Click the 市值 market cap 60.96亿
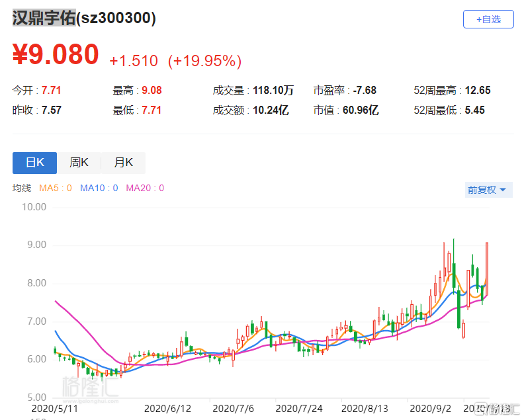The image size is (524, 420). point(361,110)
